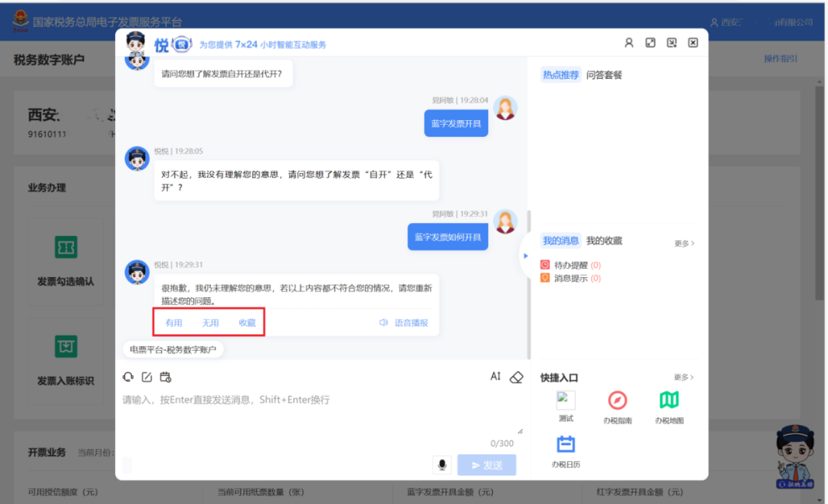Expand 更多 next to 快捷入口

pos(684,378)
